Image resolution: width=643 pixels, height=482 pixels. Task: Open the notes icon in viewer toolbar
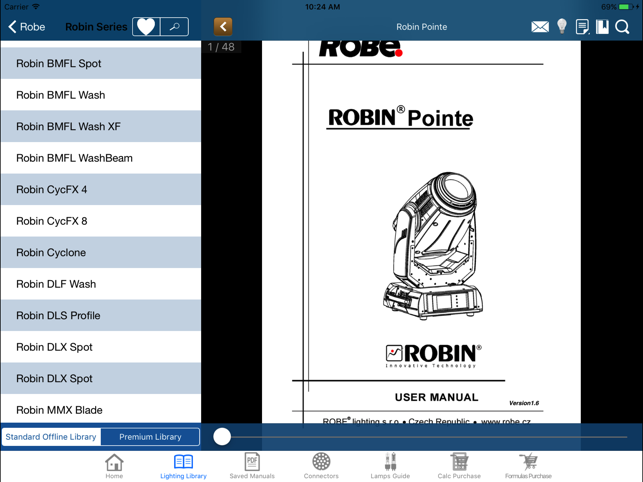click(582, 27)
